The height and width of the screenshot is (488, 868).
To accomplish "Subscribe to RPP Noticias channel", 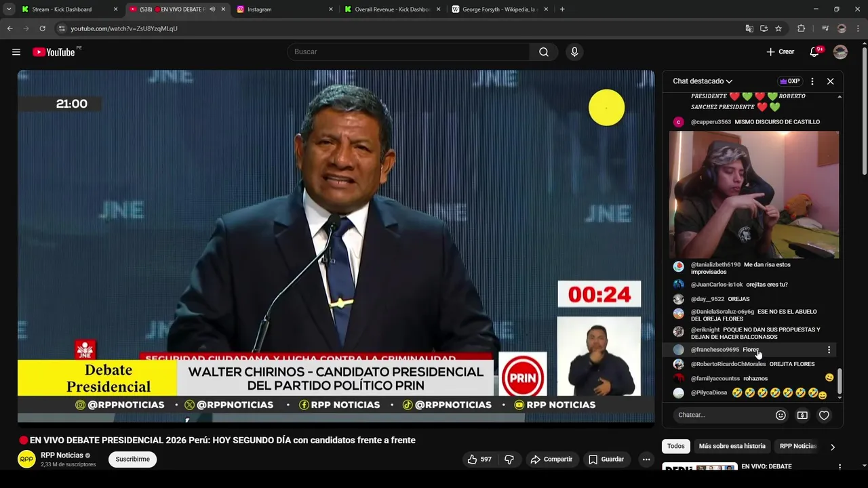I will pos(133,460).
